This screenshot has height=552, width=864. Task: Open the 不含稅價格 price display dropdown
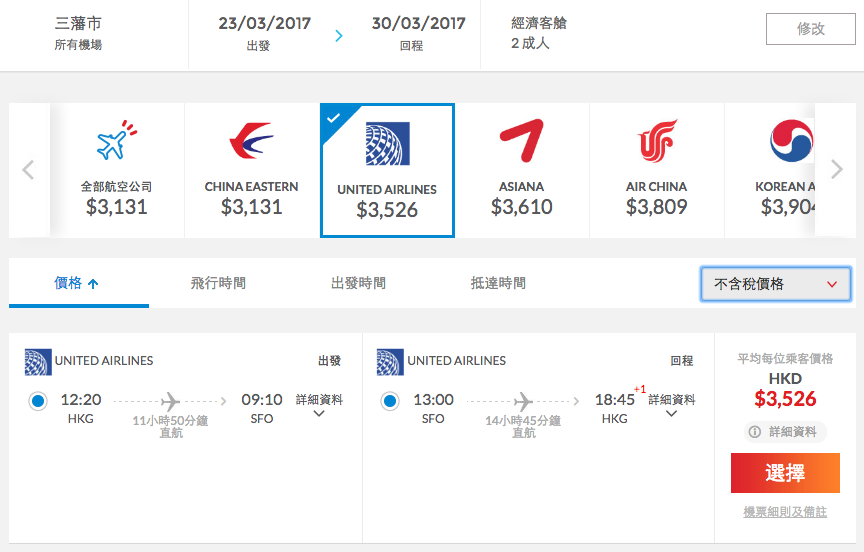[x=776, y=284]
